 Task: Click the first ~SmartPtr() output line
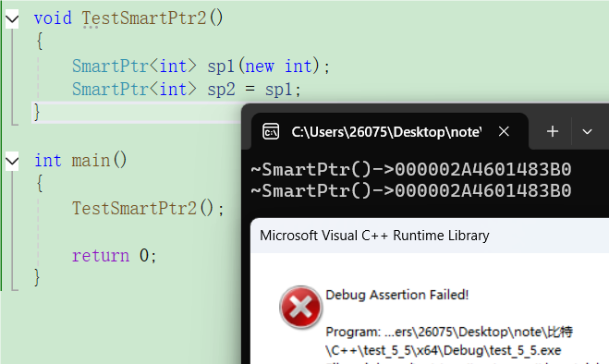coord(411,170)
